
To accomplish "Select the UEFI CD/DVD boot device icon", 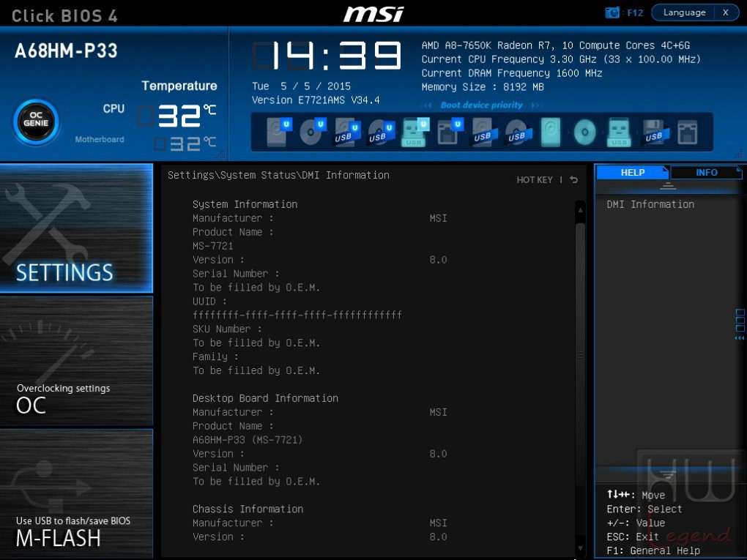I will tap(313, 132).
